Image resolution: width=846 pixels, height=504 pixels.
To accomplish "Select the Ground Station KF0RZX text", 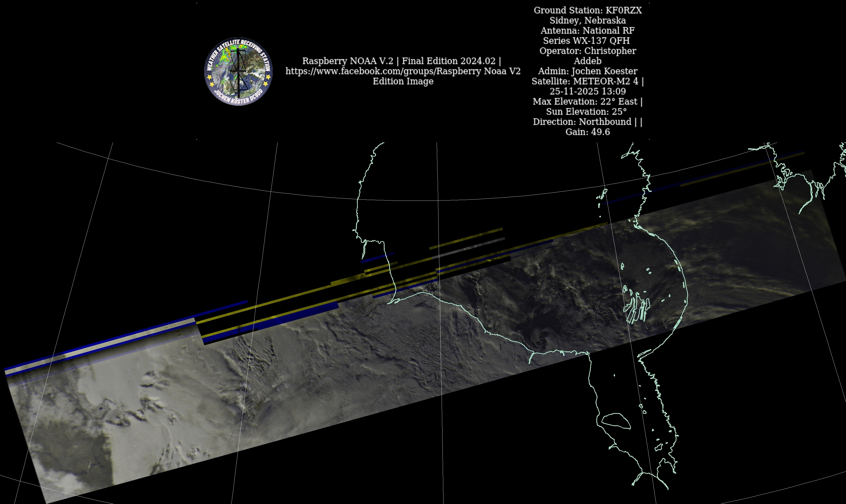I will click(588, 10).
